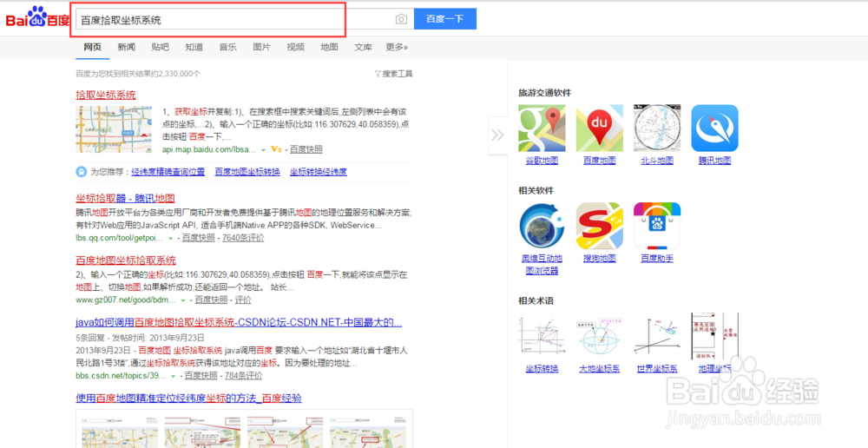Click the 百度一下 search button
This screenshot has height=448, width=868.
[445, 19]
